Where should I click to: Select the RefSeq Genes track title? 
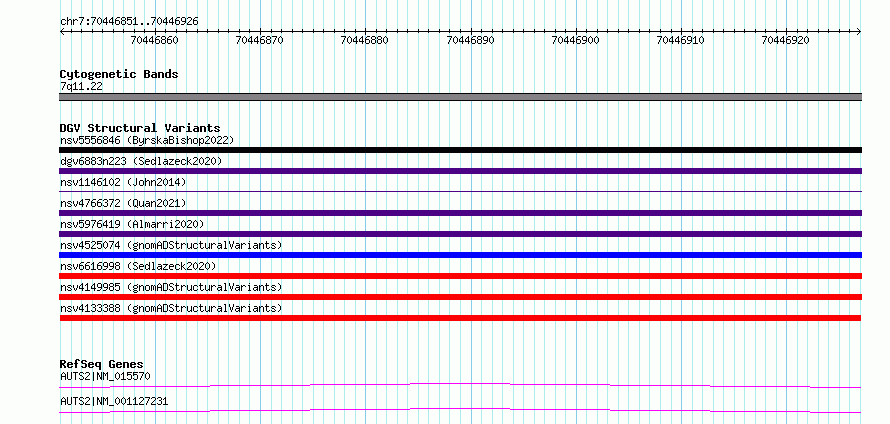(102, 364)
